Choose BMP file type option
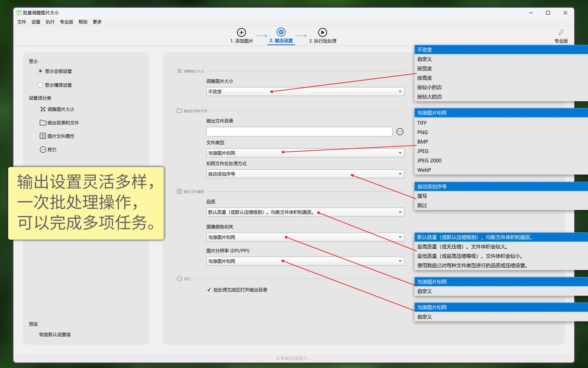 [501, 142]
